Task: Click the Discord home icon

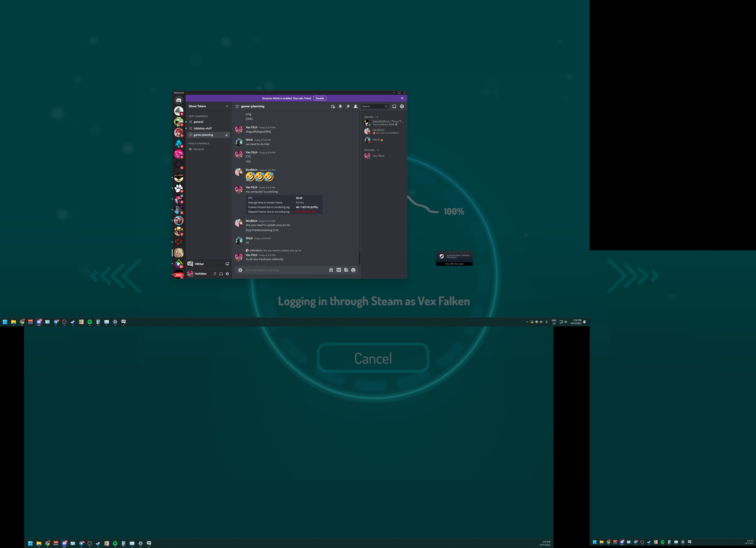Action: pos(179,100)
